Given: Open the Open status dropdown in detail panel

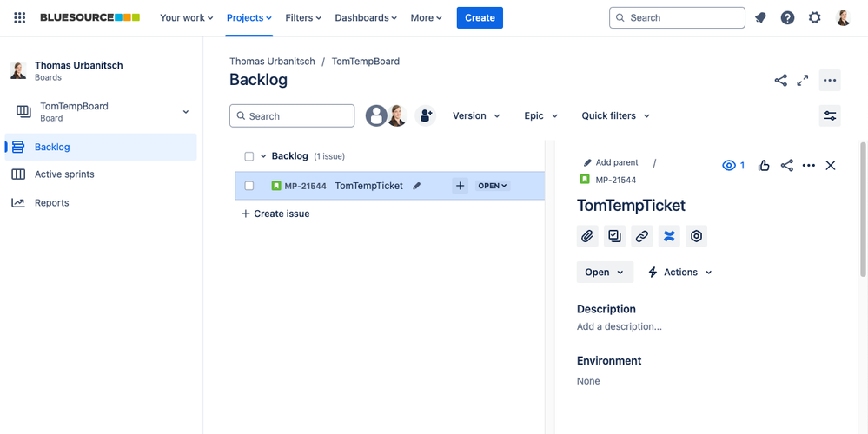Looking at the screenshot, I should click(x=605, y=272).
